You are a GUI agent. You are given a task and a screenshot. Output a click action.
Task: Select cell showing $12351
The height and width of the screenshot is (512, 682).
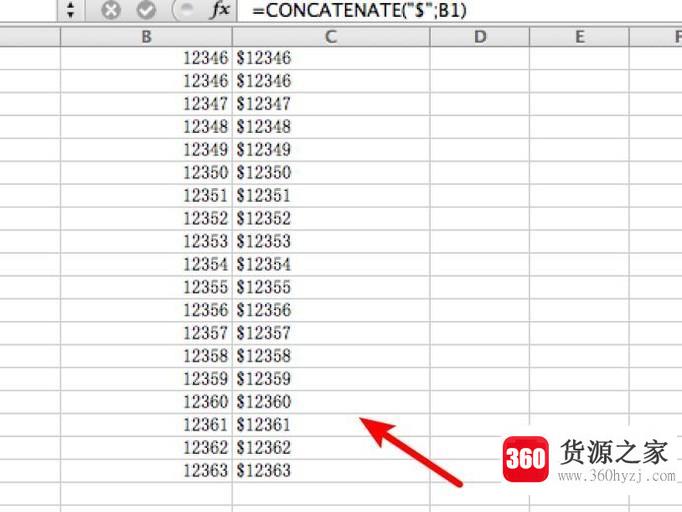[x=331, y=196]
